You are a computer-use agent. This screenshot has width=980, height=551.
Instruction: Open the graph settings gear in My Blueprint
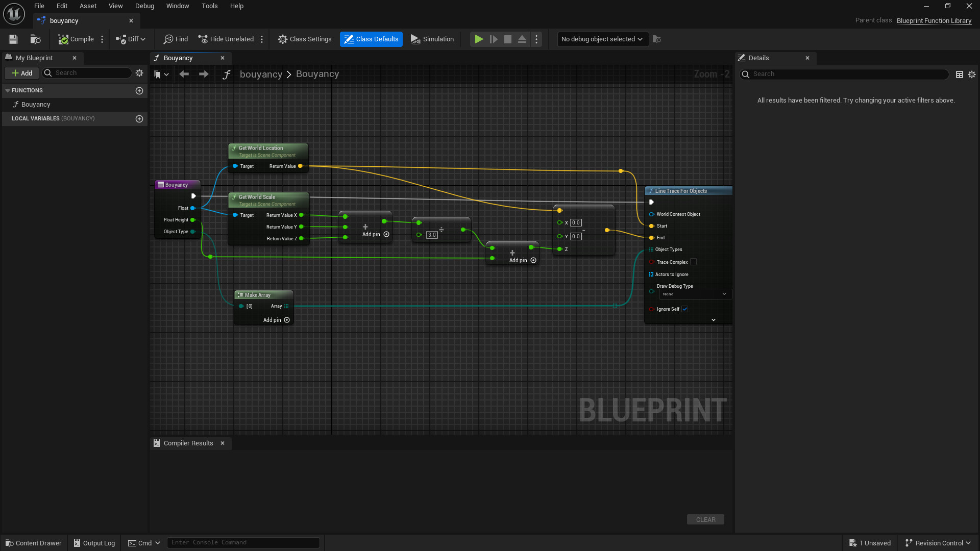(x=139, y=73)
